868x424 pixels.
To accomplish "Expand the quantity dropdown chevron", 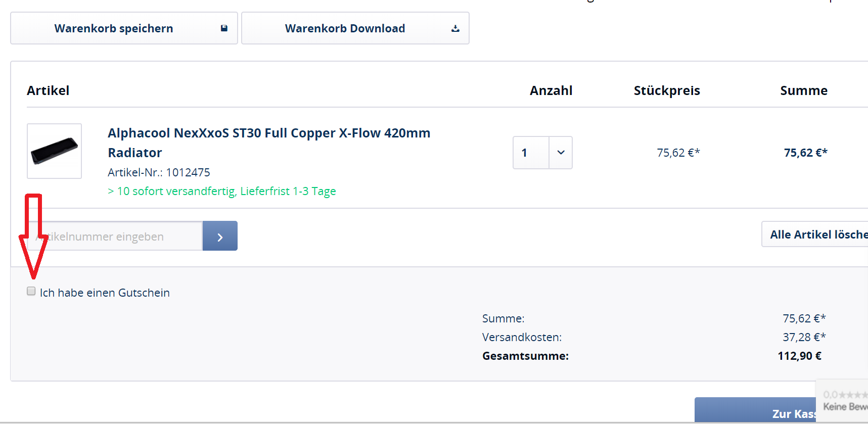I will coord(561,153).
